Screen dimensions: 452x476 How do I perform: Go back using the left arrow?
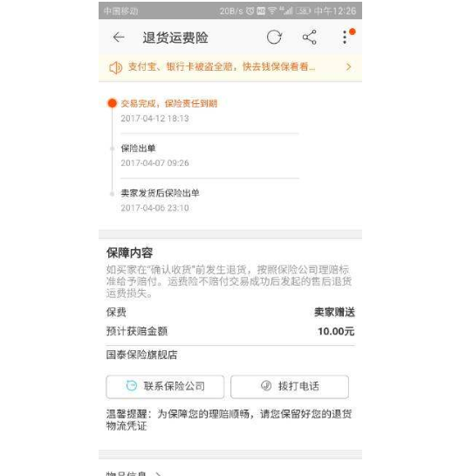pyautogui.click(x=119, y=38)
